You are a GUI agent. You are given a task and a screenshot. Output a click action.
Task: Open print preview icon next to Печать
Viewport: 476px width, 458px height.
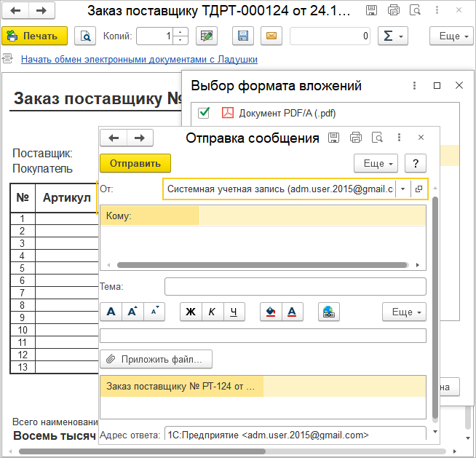pos(85,36)
